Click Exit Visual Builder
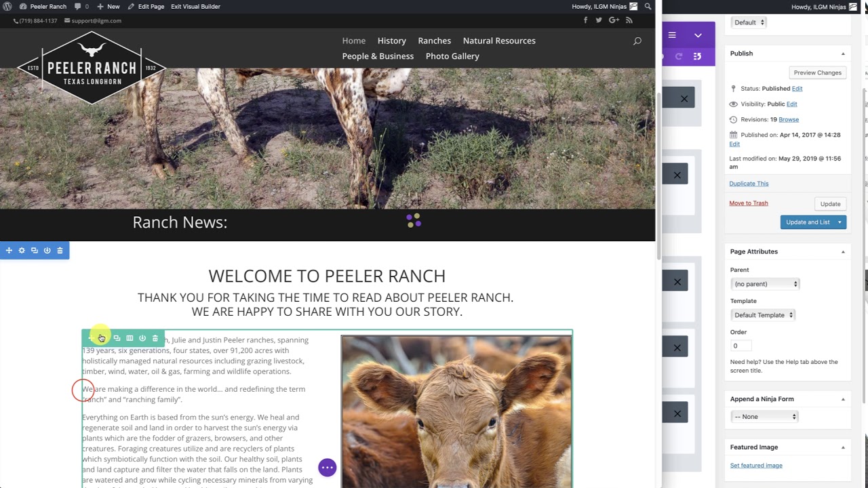The height and width of the screenshot is (488, 868). (x=195, y=7)
